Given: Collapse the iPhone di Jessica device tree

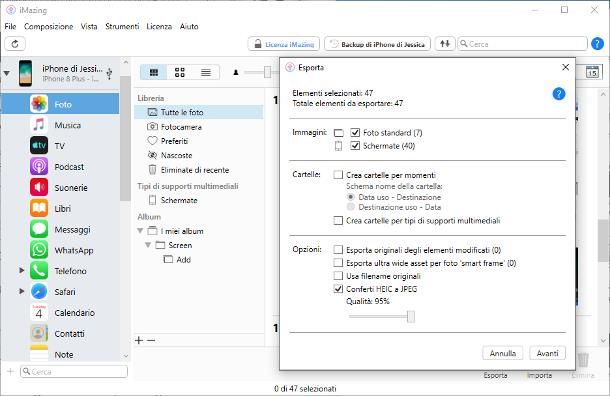Looking at the screenshot, I should coord(7,73).
